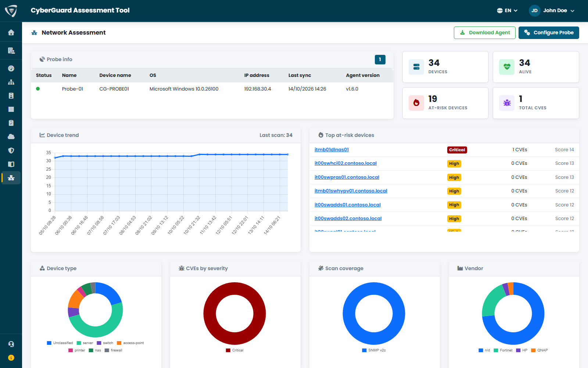This screenshot has width=588, height=368.
Task: Click the Configure Probe button
Action: [549, 33]
